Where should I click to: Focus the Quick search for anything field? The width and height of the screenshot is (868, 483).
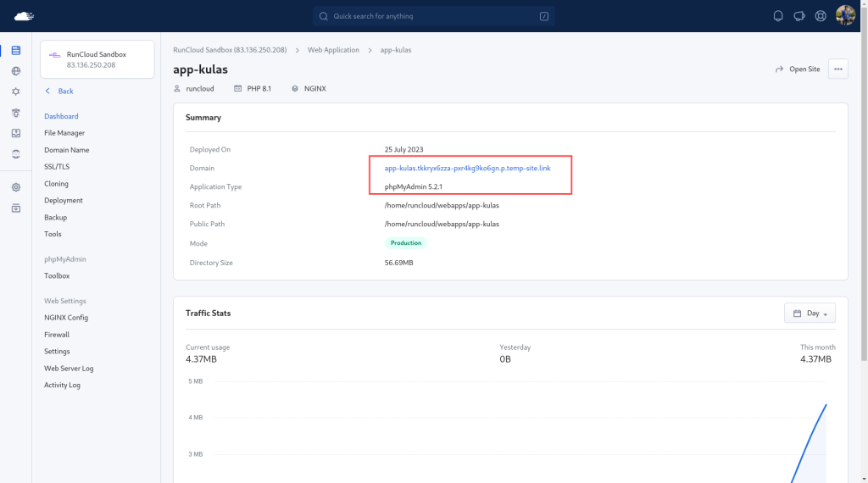point(433,16)
